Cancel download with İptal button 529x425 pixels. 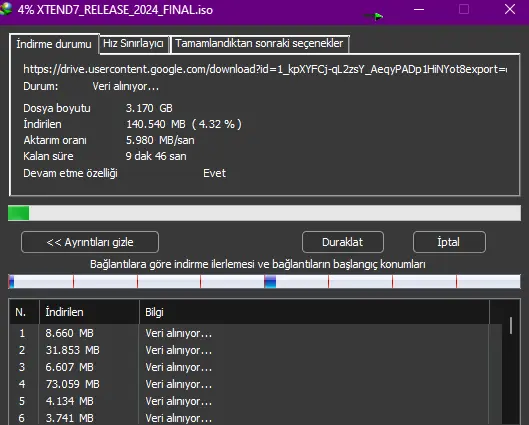449,242
